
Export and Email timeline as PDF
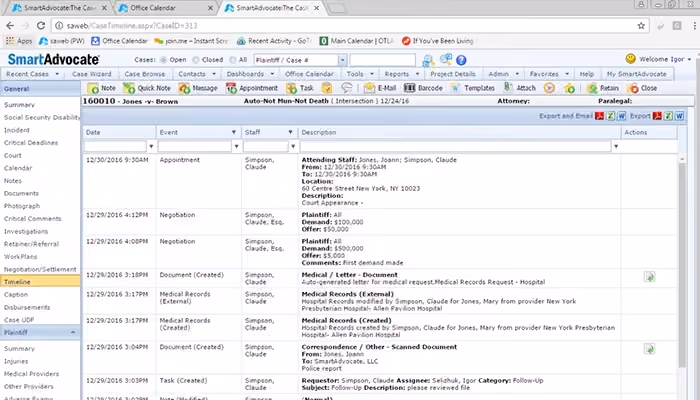pos(600,116)
